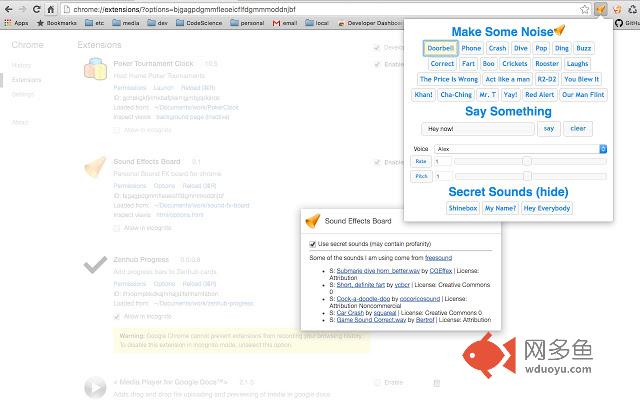Open the personal bookmarks folder
Image resolution: width=640 pixels, height=400 pixels.
tap(247, 23)
